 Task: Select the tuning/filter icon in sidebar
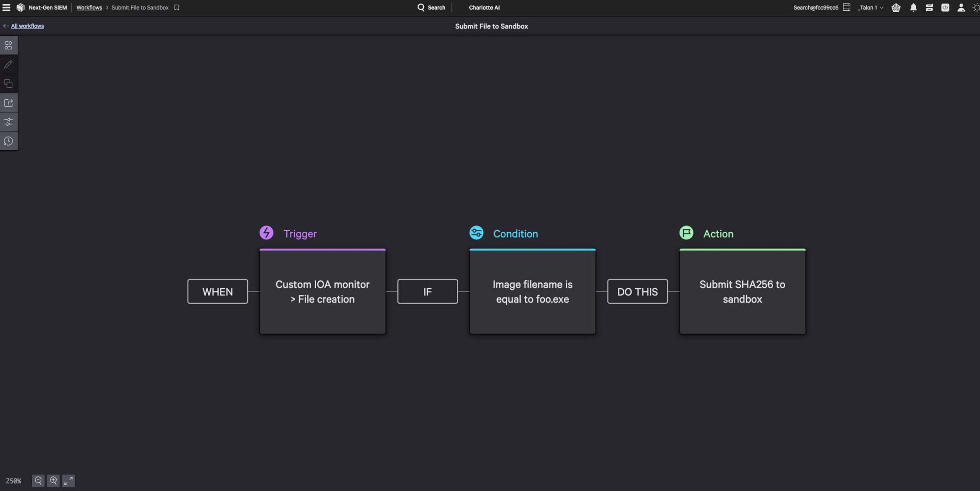click(x=8, y=121)
